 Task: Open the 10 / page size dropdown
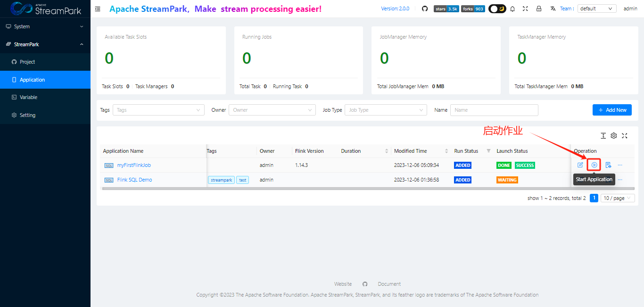click(x=617, y=198)
